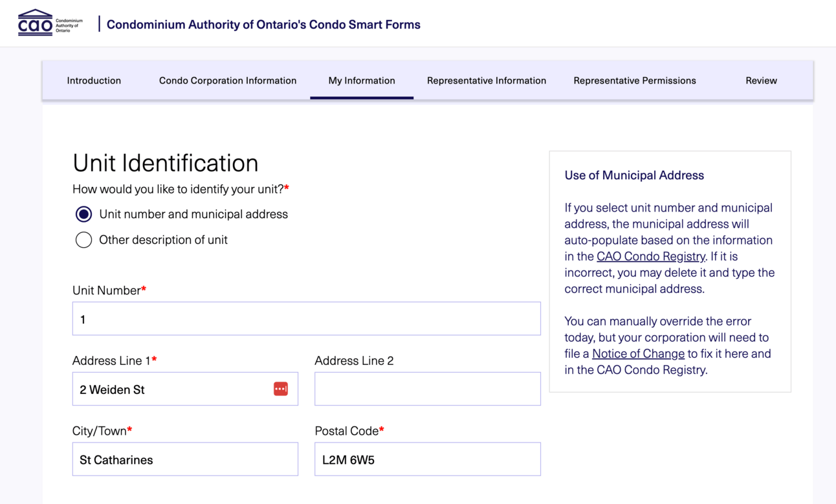Viewport: 836px width, 504px height.
Task: Switch to Condo Corporation Information tab
Action: pos(228,81)
